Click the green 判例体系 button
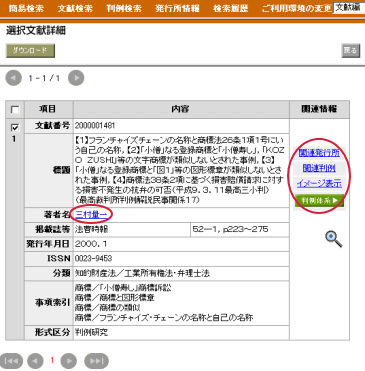 tap(319, 201)
